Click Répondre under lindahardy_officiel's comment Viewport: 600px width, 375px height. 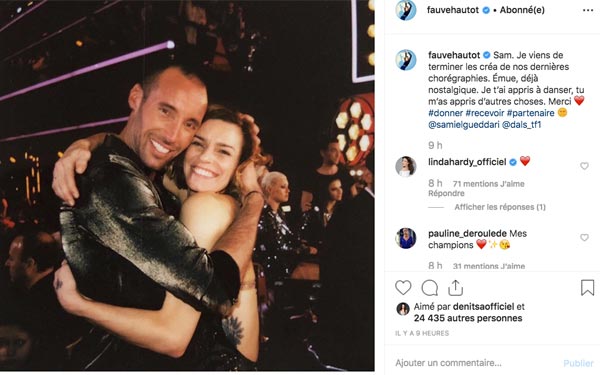446,193
